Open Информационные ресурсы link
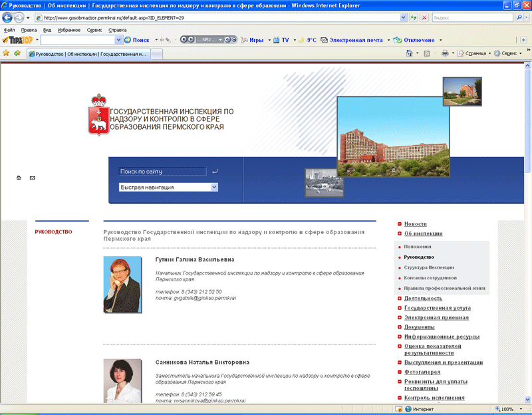The height and width of the screenshot is (415, 532). tap(442, 337)
